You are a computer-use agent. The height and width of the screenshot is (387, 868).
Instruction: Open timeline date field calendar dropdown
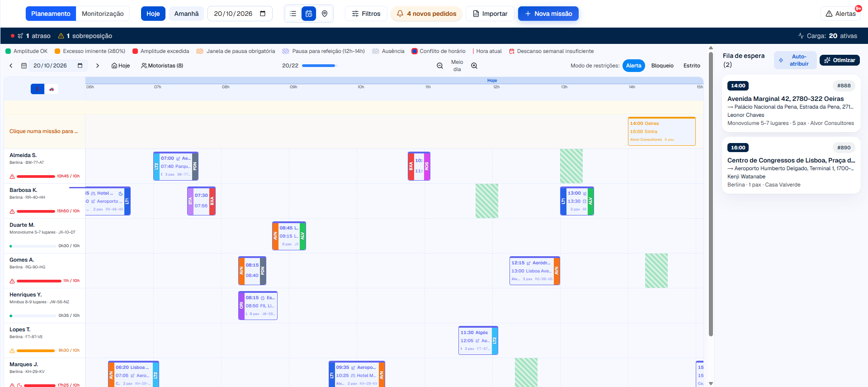(x=80, y=66)
